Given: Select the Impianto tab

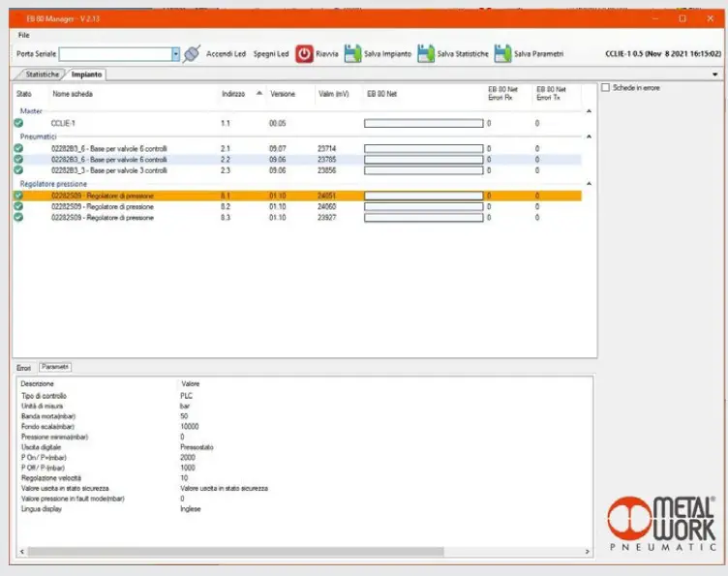Looking at the screenshot, I should [86, 75].
